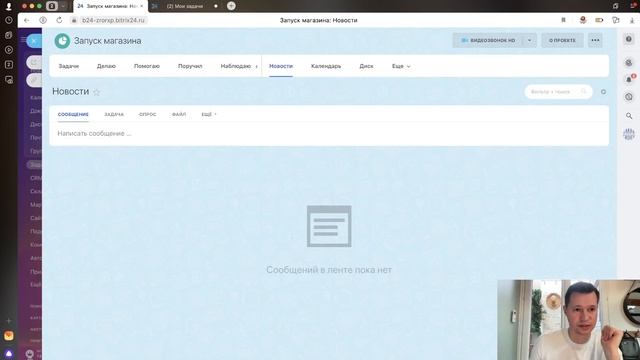Close the side panel with the blue X button

coord(34,41)
